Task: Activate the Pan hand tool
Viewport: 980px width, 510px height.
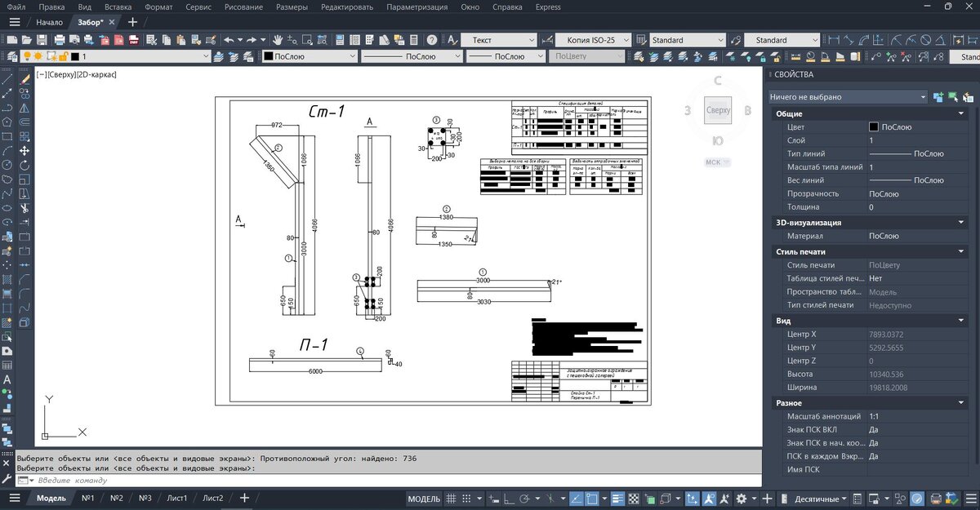Action: click(x=278, y=39)
